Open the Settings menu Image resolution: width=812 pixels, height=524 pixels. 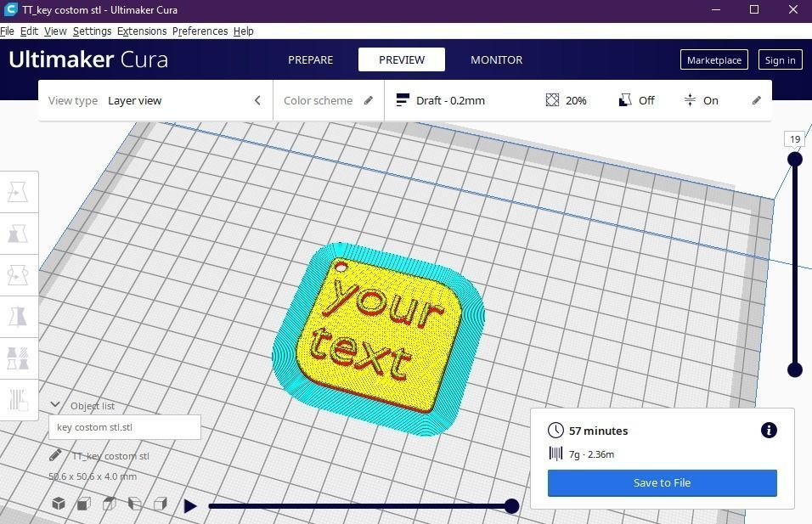coord(93,31)
